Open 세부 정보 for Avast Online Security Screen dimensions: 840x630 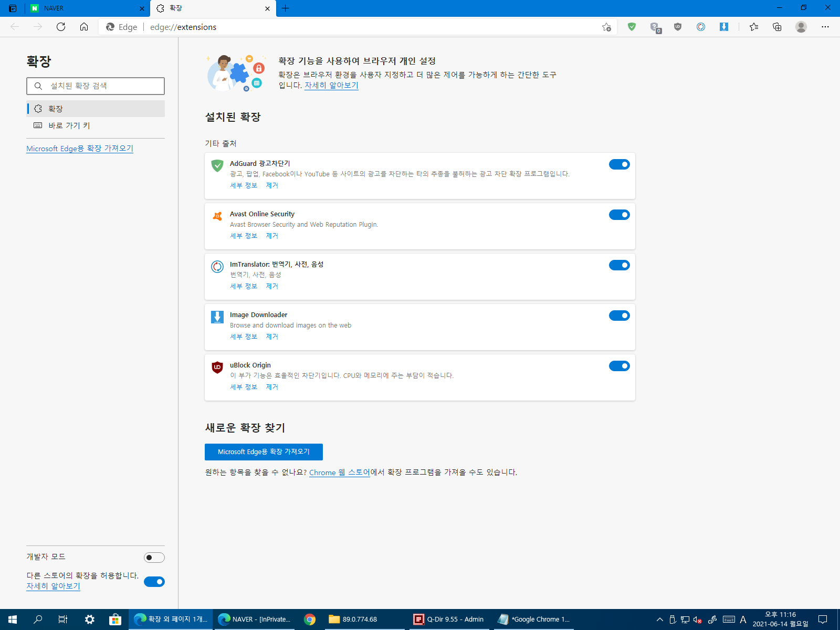(x=244, y=236)
